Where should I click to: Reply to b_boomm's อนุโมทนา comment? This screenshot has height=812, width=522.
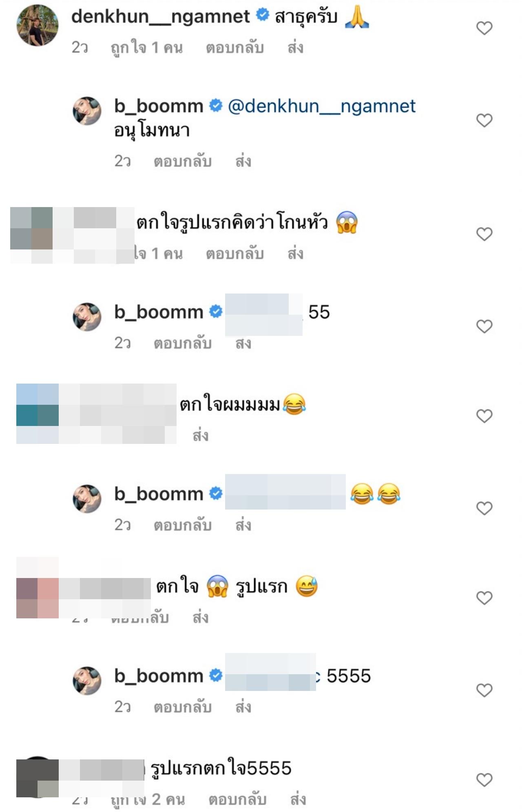(183, 161)
